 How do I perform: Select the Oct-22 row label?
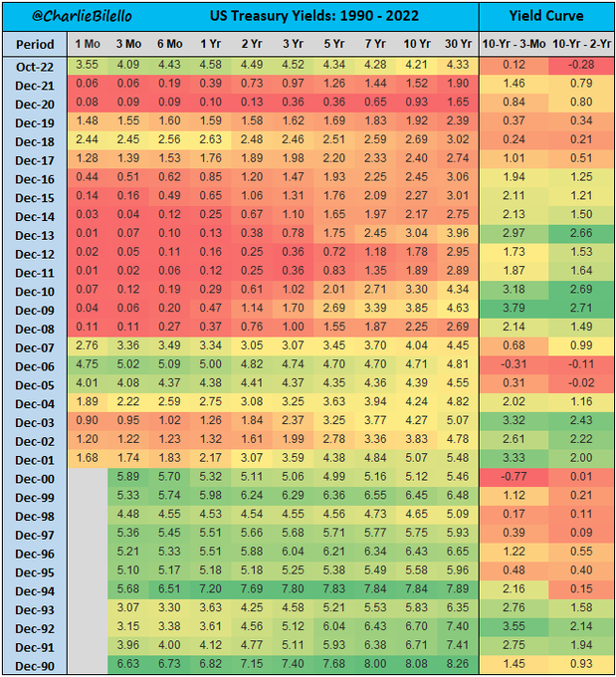(35, 66)
